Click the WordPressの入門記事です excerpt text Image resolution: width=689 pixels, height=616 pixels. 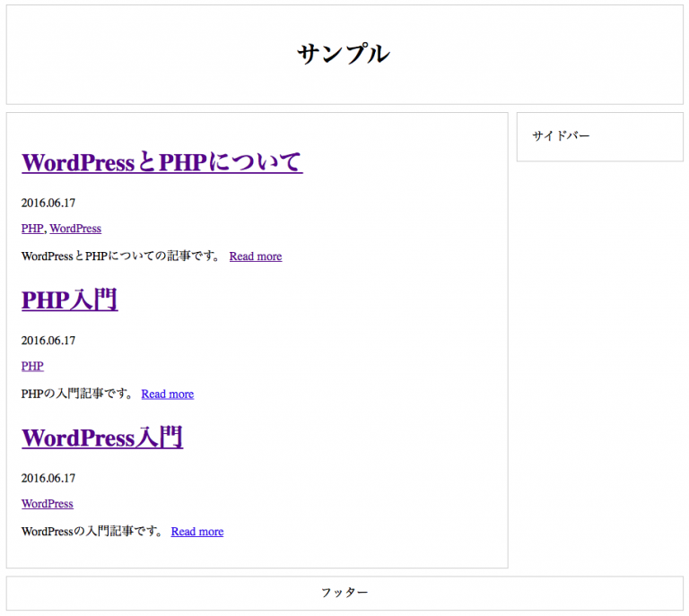pos(92,532)
